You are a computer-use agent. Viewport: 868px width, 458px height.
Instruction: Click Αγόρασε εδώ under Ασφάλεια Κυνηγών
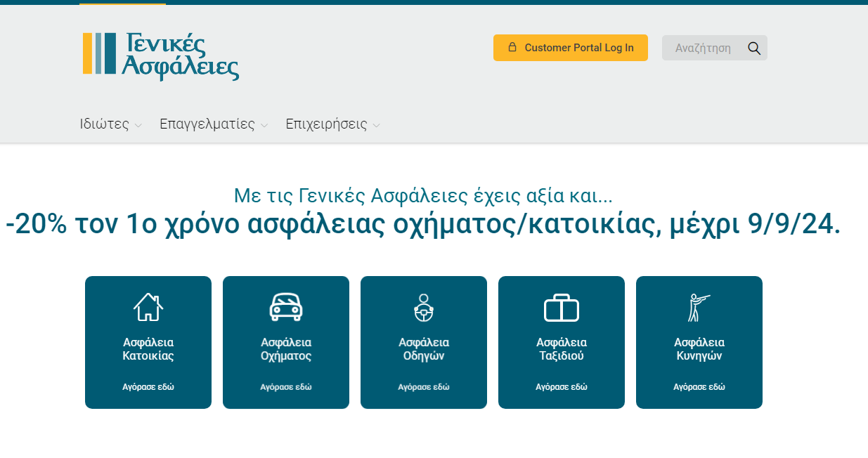pyautogui.click(x=699, y=387)
